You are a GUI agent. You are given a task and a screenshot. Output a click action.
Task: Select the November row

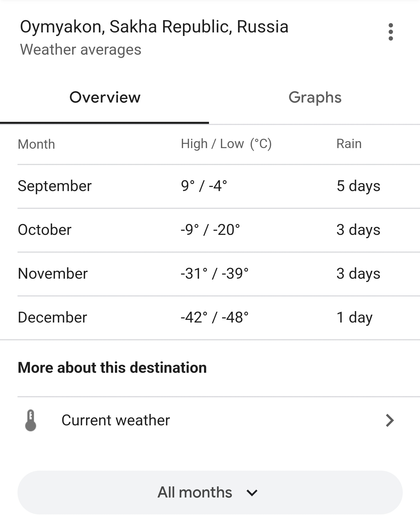tap(219, 274)
